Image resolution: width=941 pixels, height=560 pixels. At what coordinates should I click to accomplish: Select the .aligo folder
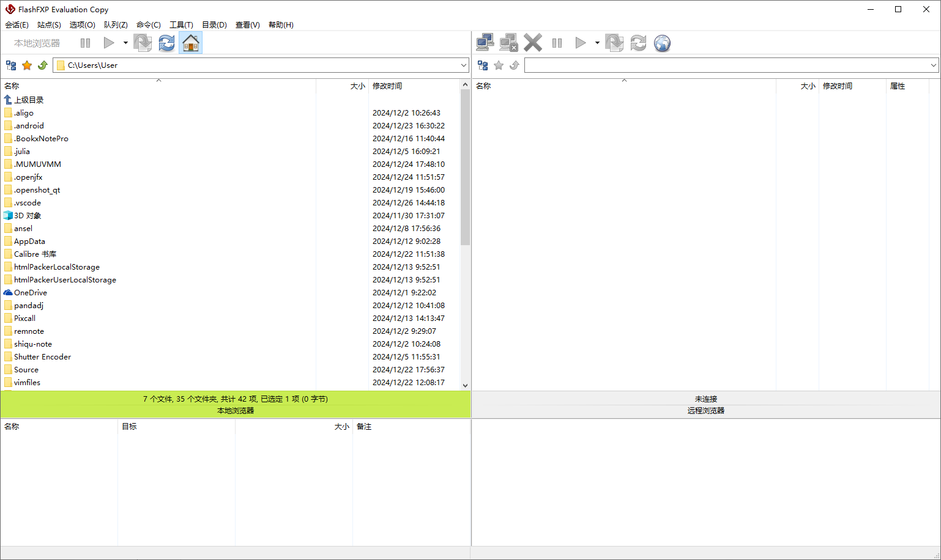point(24,113)
